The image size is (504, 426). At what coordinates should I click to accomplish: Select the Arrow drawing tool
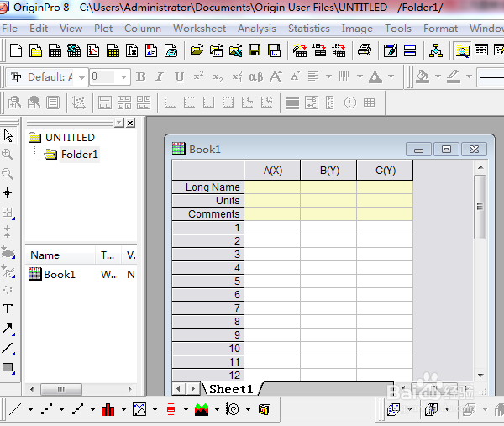click(8, 329)
